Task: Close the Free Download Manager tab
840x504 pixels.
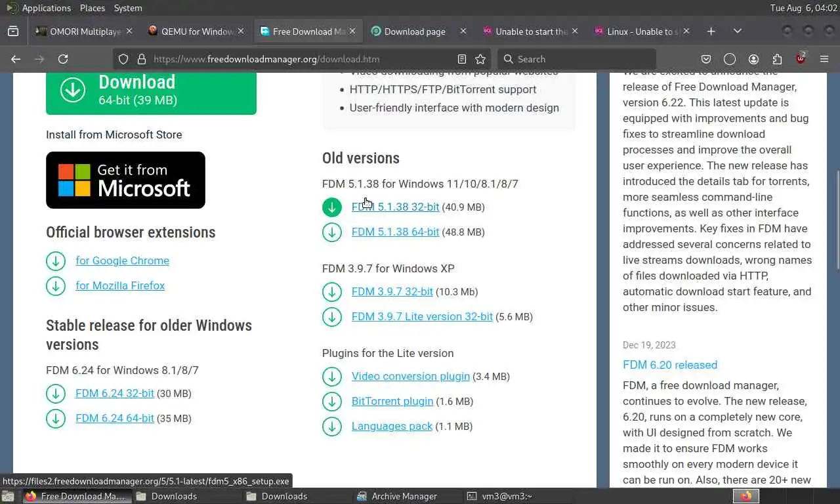Action: click(x=352, y=31)
